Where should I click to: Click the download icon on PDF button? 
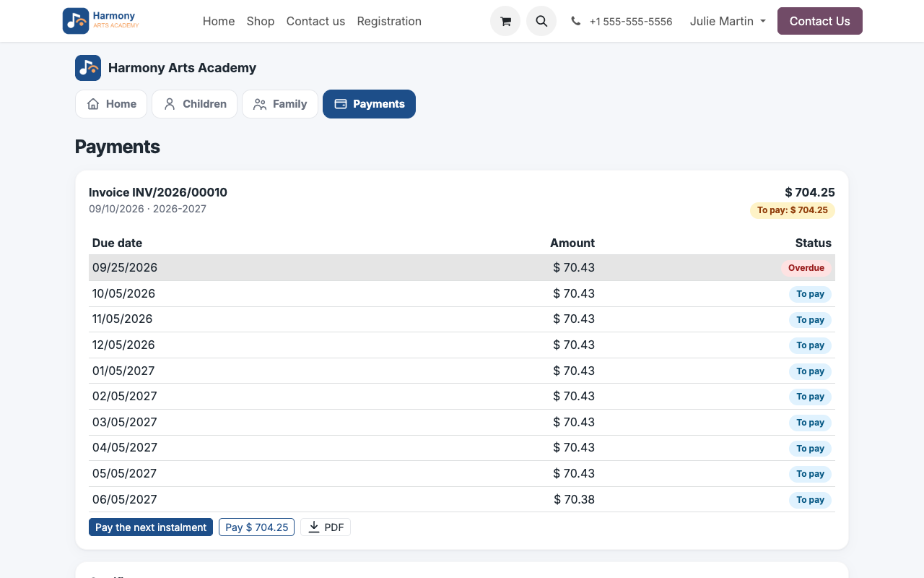coord(314,527)
